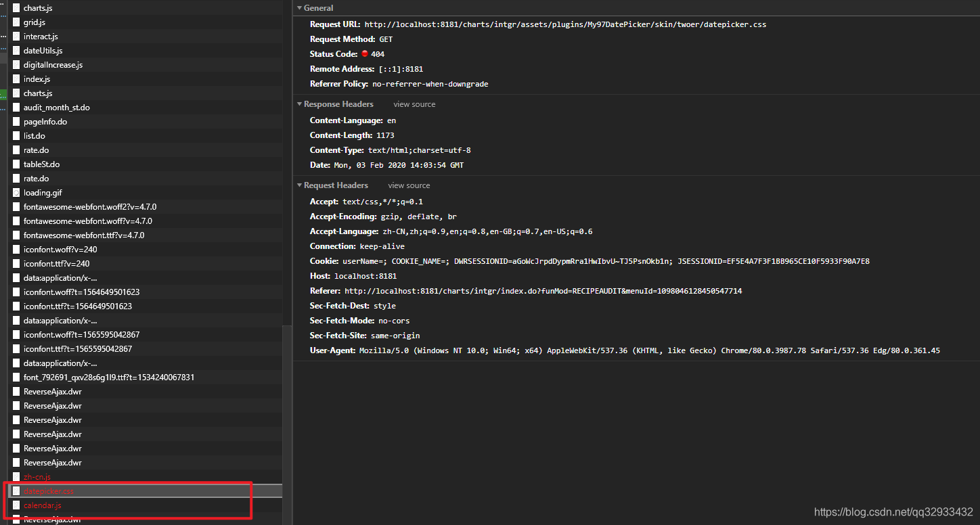Click the Content-Type text/html;charset=utf-8 value
The width and height of the screenshot is (980, 525).
point(420,150)
